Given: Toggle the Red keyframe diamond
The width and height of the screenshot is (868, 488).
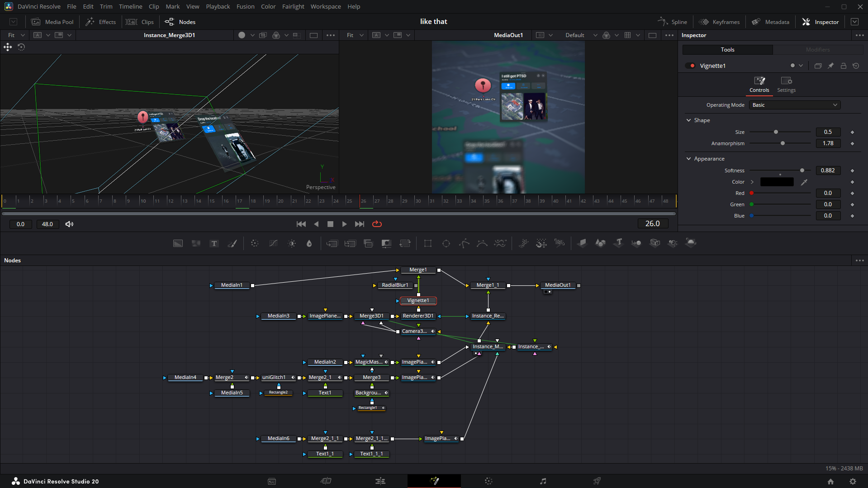Looking at the screenshot, I should [852, 193].
